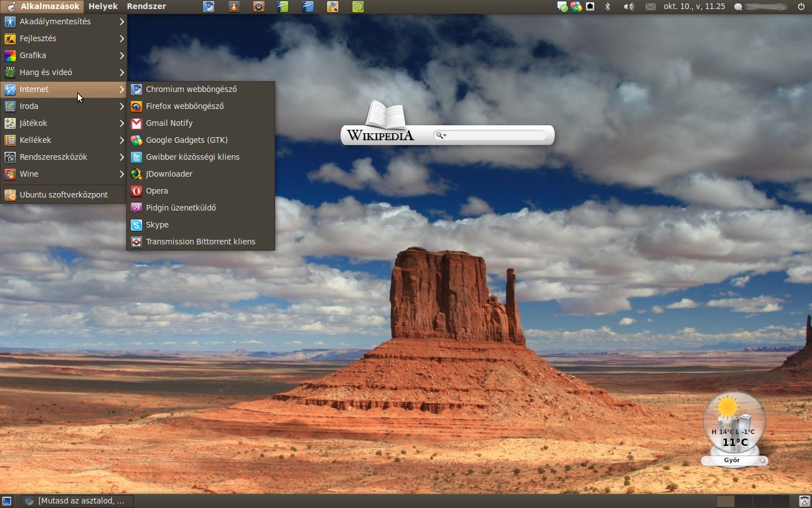Viewport: 812px width, 508px height.
Task: Open the Wine menu category
Action: click(64, 174)
